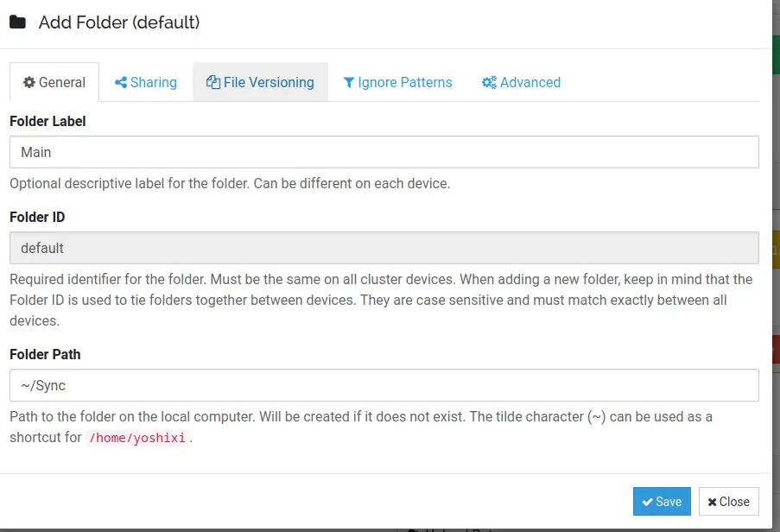
Task: Click the disabled Folder ID field
Action: tap(384, 248)
